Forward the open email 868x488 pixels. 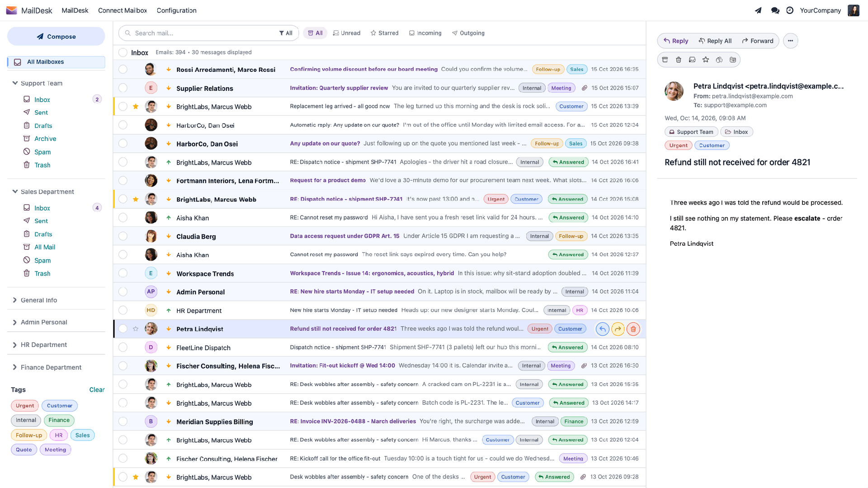pos(758,41)
